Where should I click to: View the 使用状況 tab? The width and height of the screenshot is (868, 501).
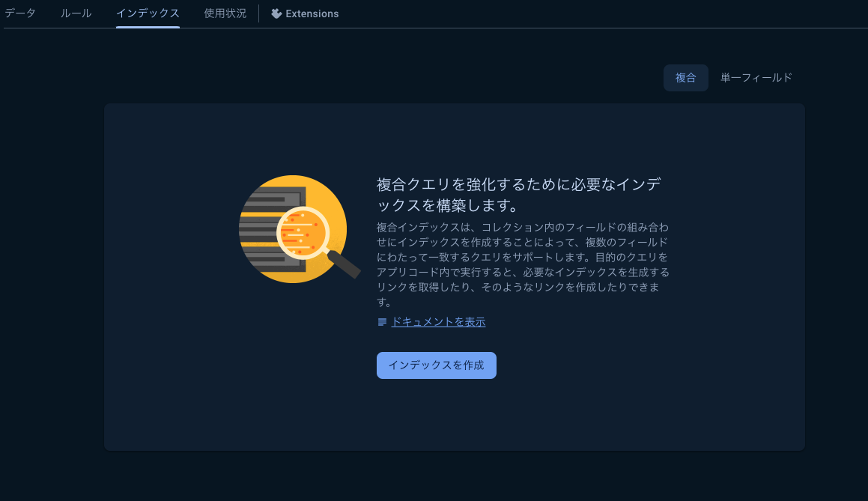pyautogui.click(x=223, y=13)
